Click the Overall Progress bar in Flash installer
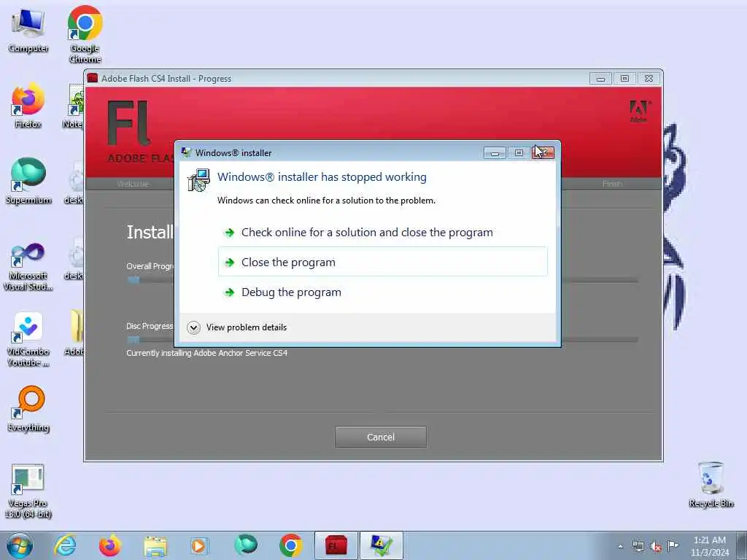 (382, 280)
